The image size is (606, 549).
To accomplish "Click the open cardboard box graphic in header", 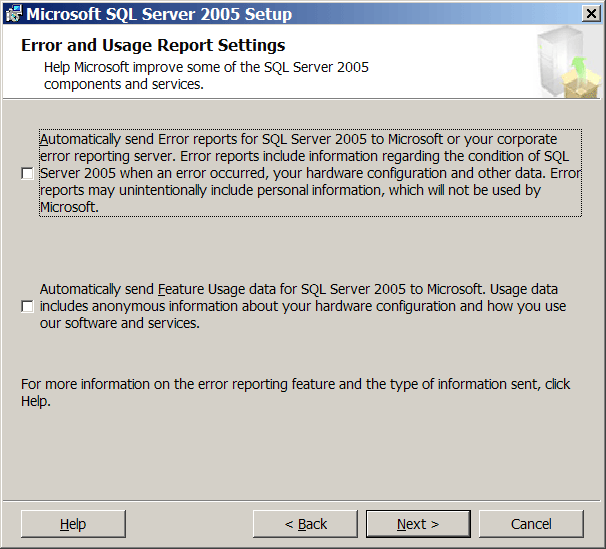I will (580, 83).
